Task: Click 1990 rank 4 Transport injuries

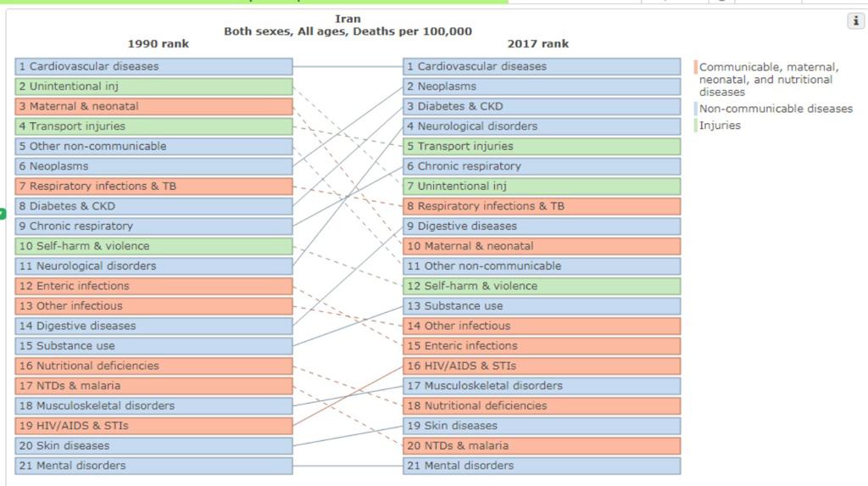Action: [x=154, y=126]
